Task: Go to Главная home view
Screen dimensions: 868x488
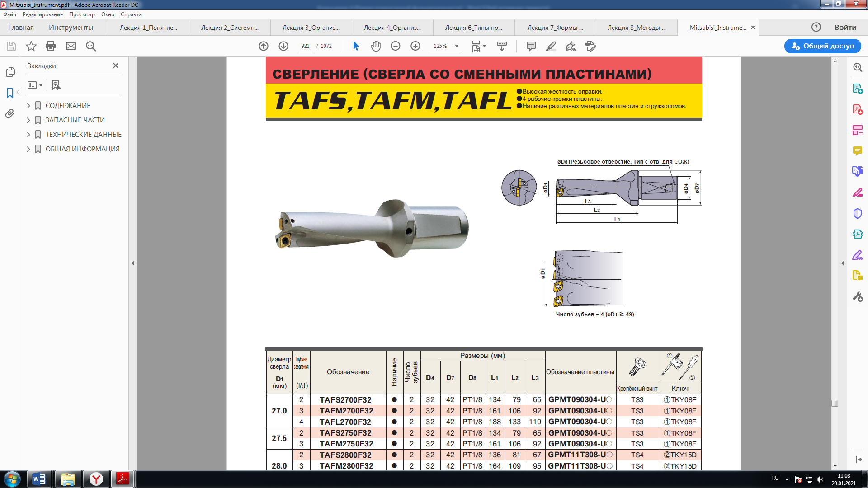Action: [x=21, y=28]
